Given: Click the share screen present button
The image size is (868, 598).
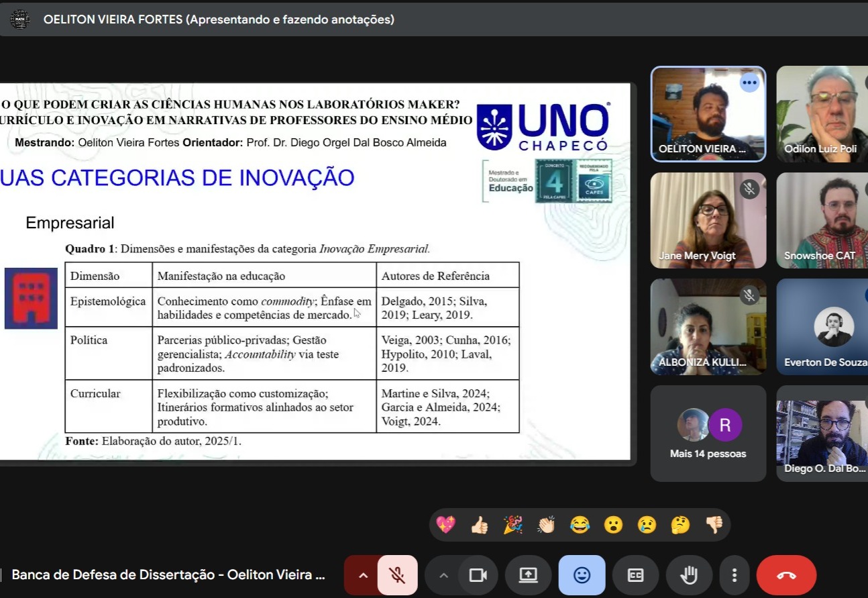Looking at the screenshot, I should [x=529, y=575].
